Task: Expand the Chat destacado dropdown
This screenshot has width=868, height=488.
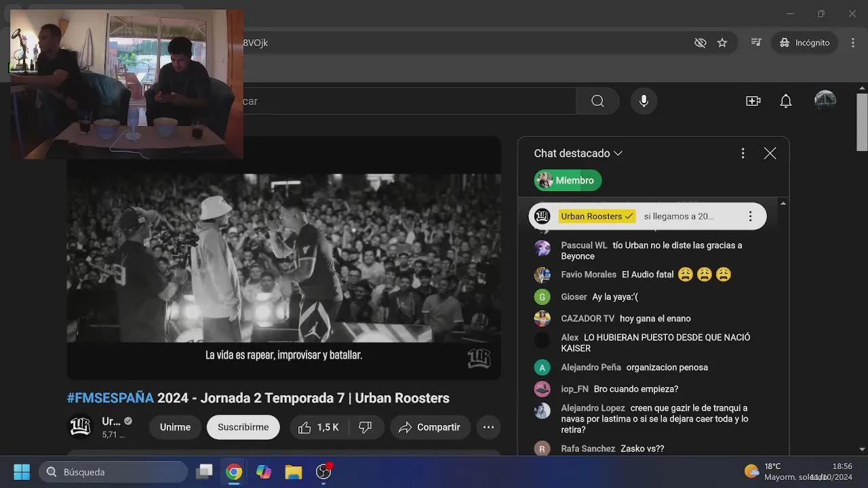Action: tap(578, 153)
